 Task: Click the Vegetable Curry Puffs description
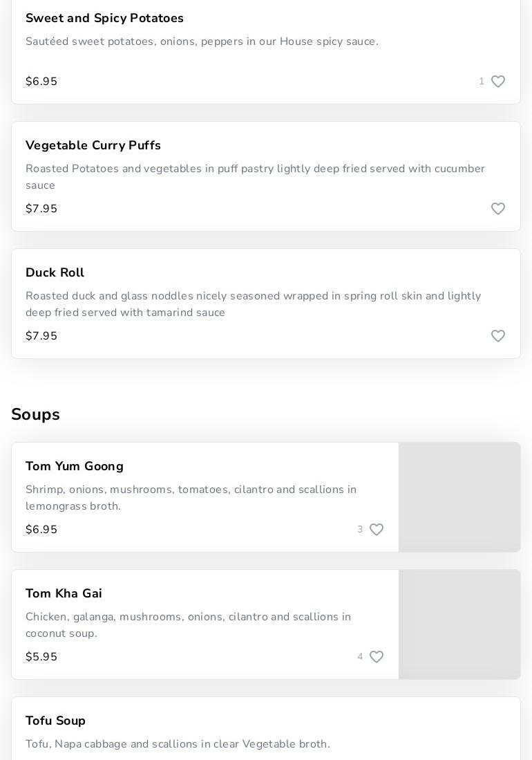point(255,177)
